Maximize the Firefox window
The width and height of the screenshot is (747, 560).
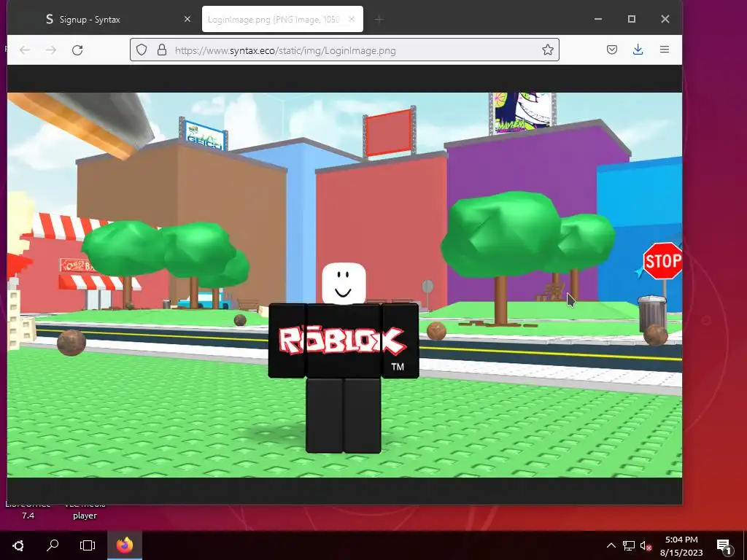pos(632,19)
